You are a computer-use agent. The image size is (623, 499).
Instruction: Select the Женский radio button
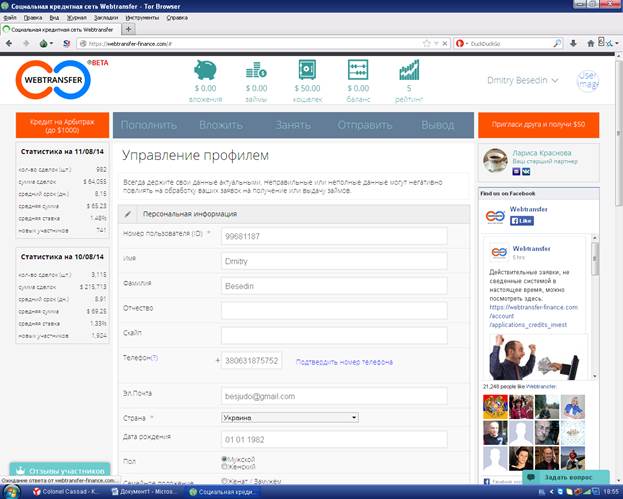point(224,466)
